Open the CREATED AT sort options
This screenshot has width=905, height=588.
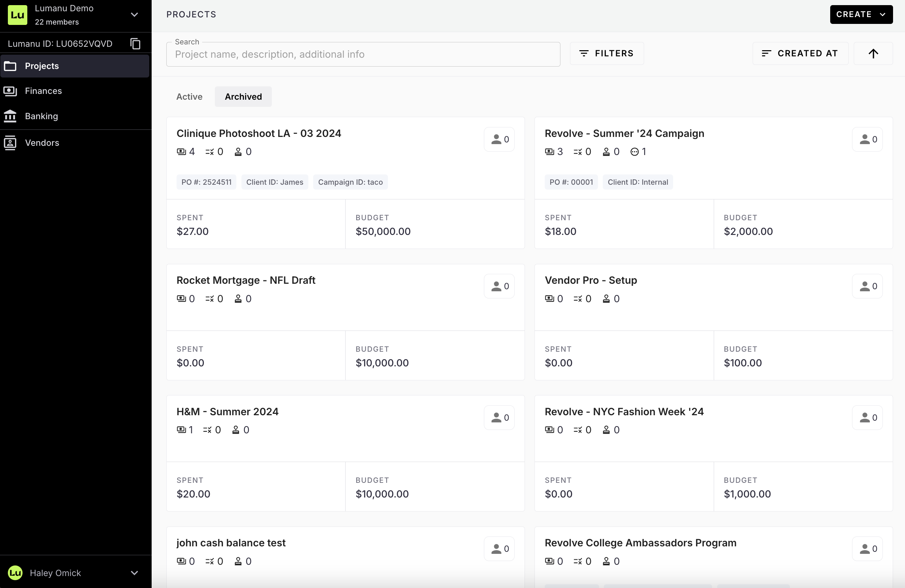800,54
